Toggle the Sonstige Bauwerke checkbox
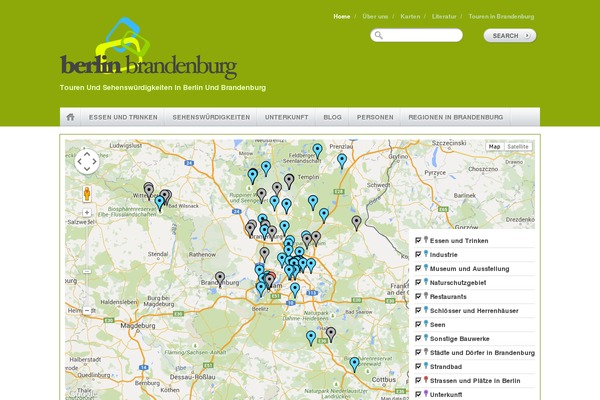The width and height of the screenshot is (600, 400). coord(418,338)
